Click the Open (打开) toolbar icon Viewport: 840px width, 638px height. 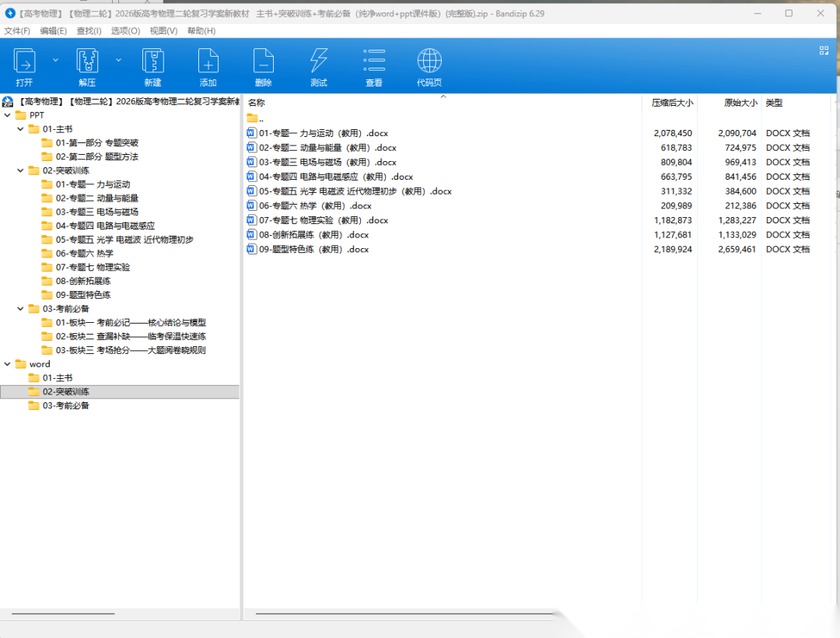pos(25,61)
